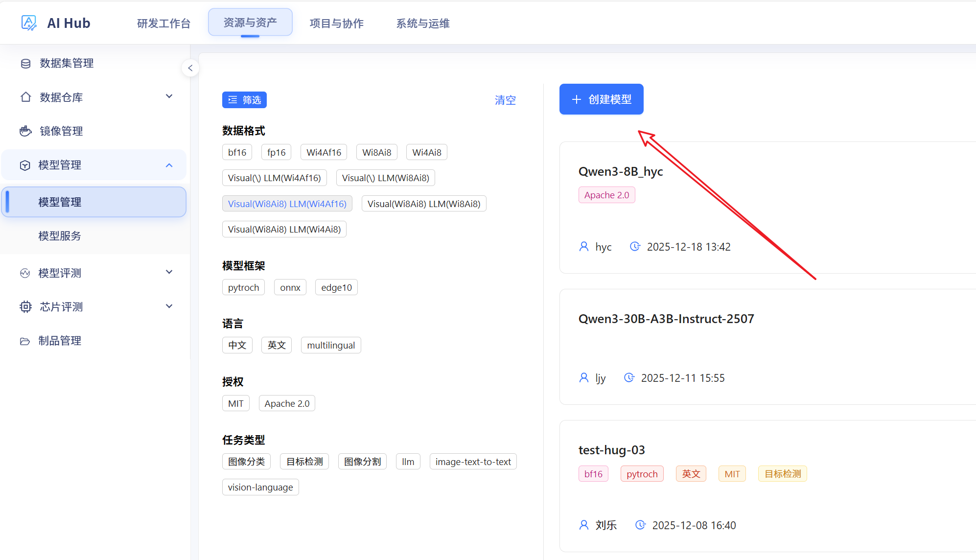Toggle the bf16 data format filter
The height and width of the screenshot is (560, 976).
tap(237, 152)
